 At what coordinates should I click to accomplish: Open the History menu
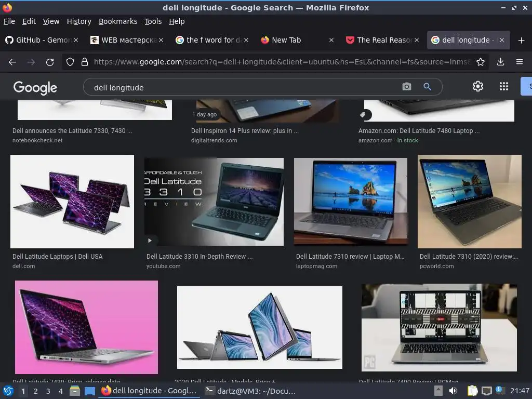click(x=79, y=21)
